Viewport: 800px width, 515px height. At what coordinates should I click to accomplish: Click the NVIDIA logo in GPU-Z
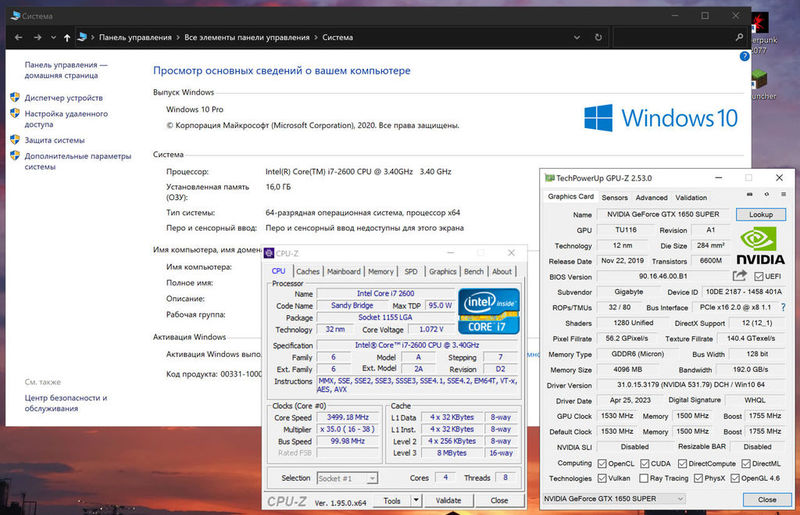pyautogui.click(x=760, y=246)
